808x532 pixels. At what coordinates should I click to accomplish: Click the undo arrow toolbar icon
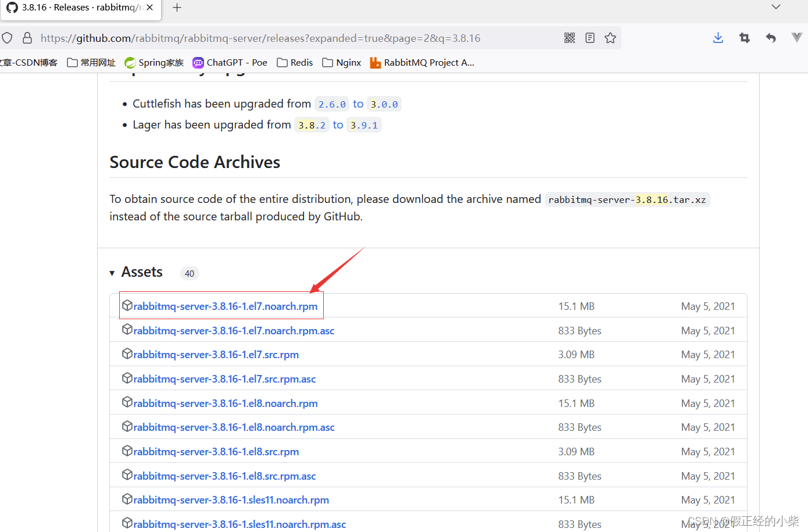point(771,38)
